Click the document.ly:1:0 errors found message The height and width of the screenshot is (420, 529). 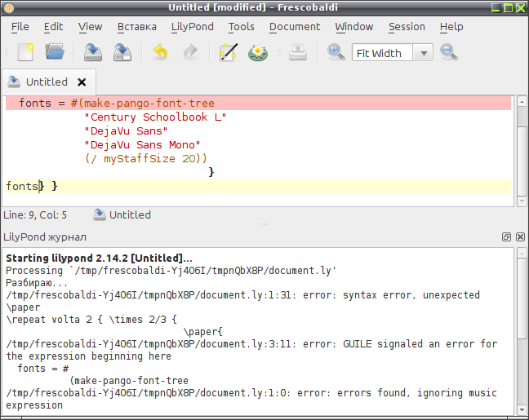[251, 399]
